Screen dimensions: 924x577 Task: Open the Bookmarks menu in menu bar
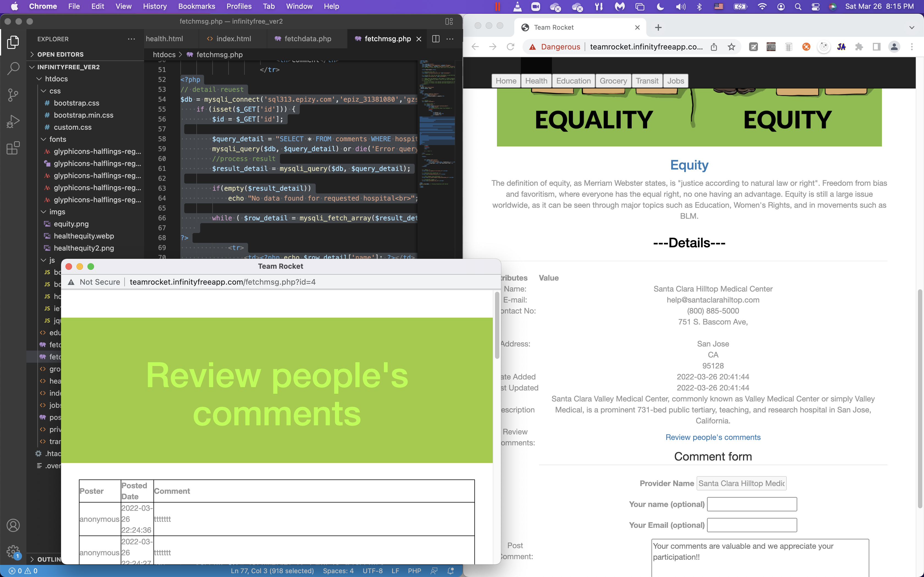[x=196, y=7]
